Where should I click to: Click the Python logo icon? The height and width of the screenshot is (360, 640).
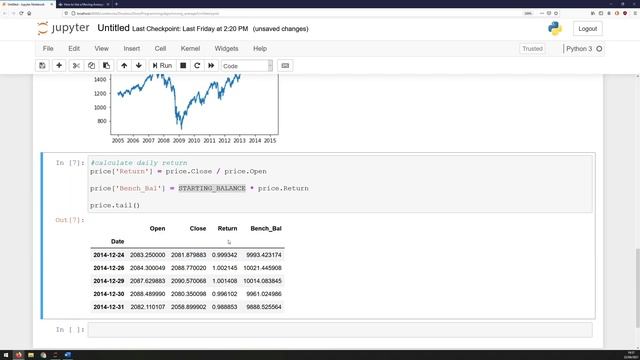(555, 28)
